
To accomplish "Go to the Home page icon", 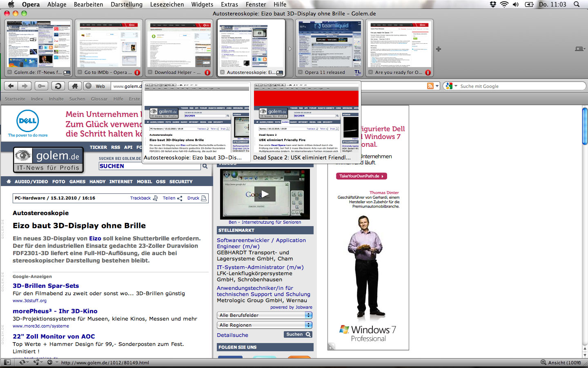I will click(74, 86).
